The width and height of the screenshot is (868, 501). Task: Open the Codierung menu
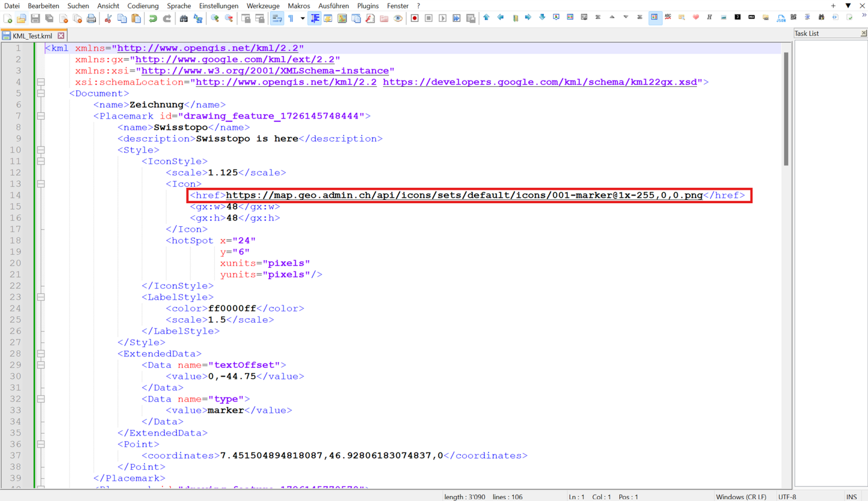click(x=143, y=6)
